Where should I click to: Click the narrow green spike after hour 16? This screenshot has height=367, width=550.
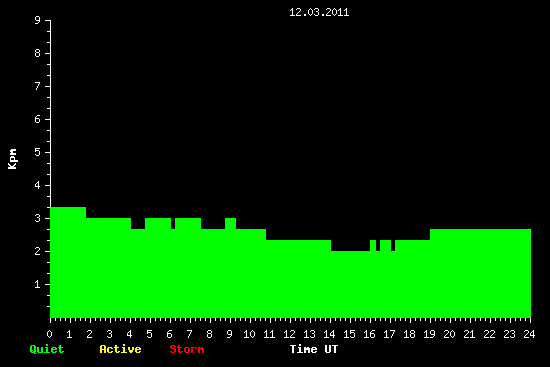point(373,246)
